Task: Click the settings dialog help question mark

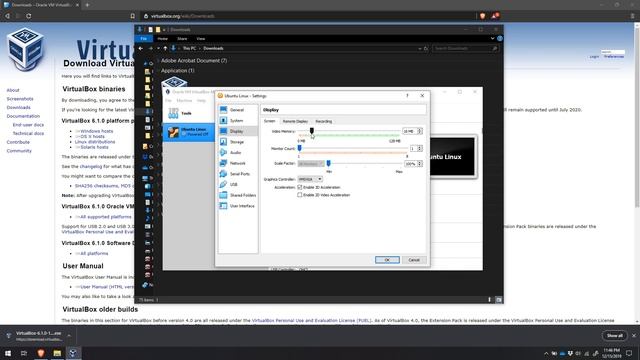Action: click(x=407, y=96)
